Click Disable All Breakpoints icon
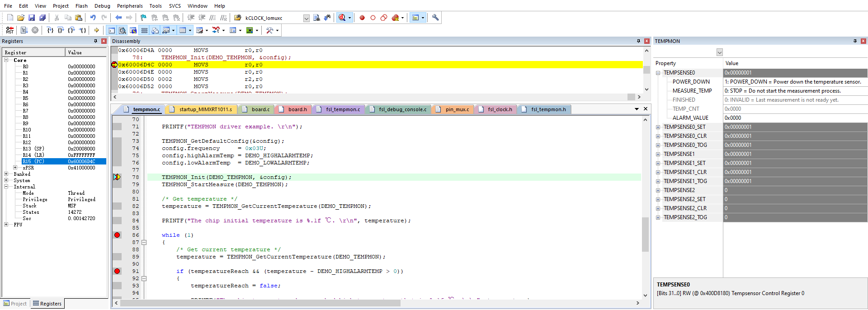 (384, 18)
